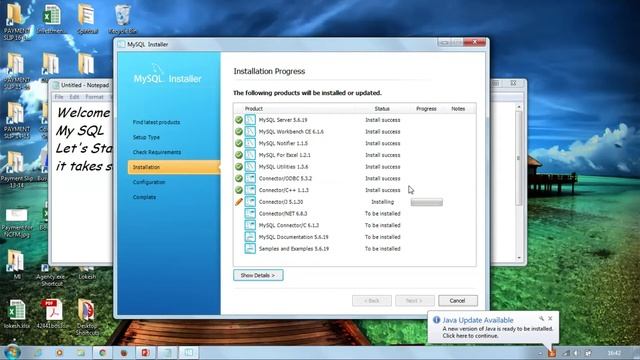Click the Progress column header
The image size is (640, 360).
click(426, 109)
